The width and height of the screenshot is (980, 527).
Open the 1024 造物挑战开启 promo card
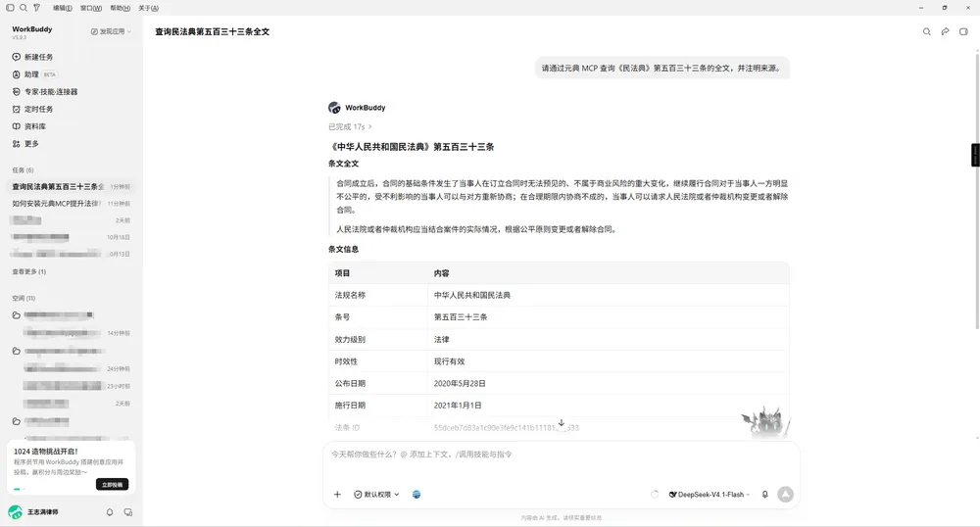pyautogui.click(x=72, y=467)
